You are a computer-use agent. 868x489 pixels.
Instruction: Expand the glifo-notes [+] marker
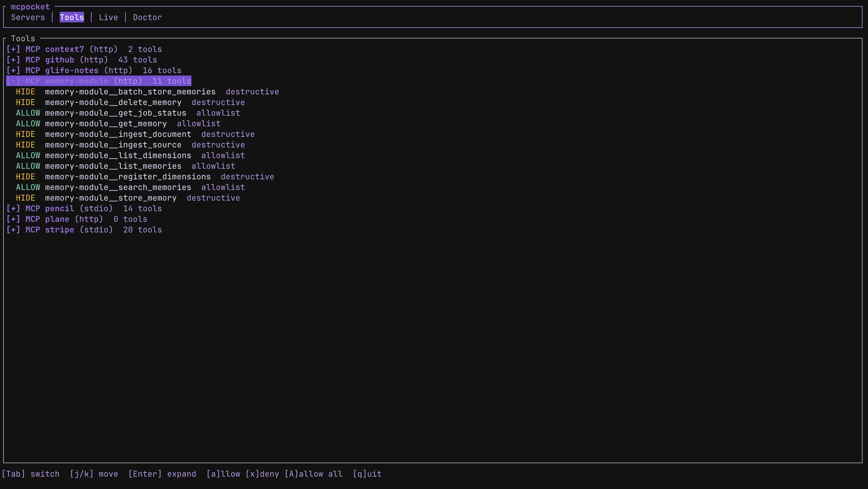(x=13, y=70)
